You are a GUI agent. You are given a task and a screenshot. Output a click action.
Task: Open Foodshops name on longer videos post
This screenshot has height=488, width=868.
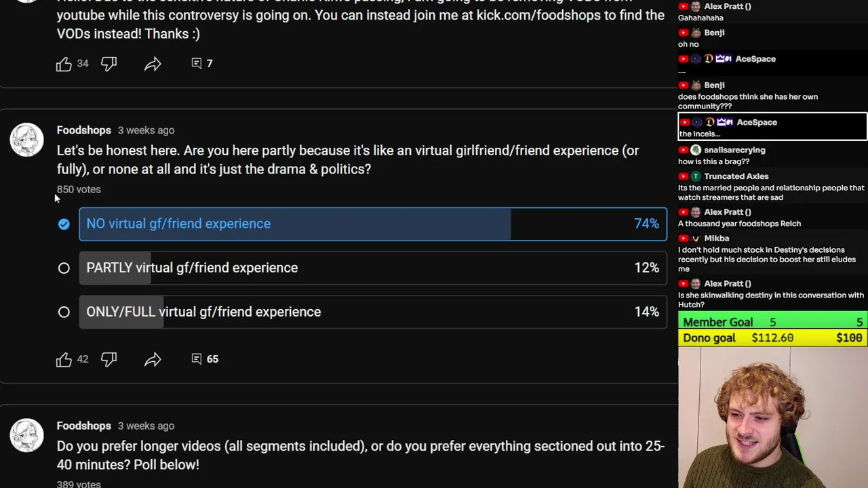point(83,426)
